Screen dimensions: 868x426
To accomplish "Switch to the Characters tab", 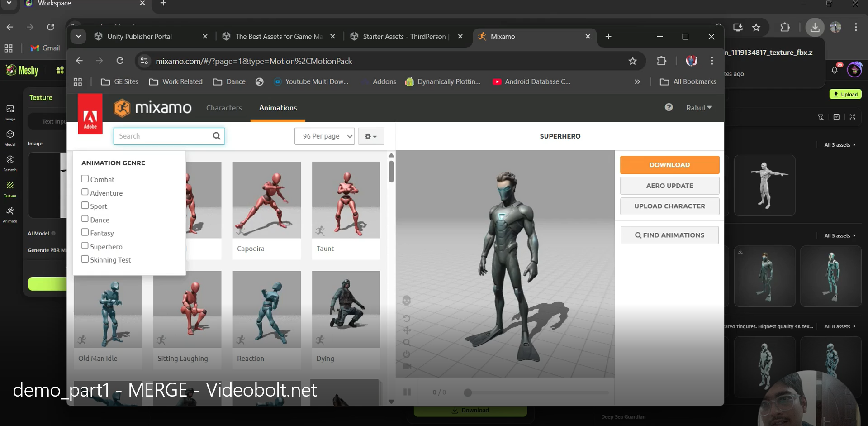I will point(224,108).
